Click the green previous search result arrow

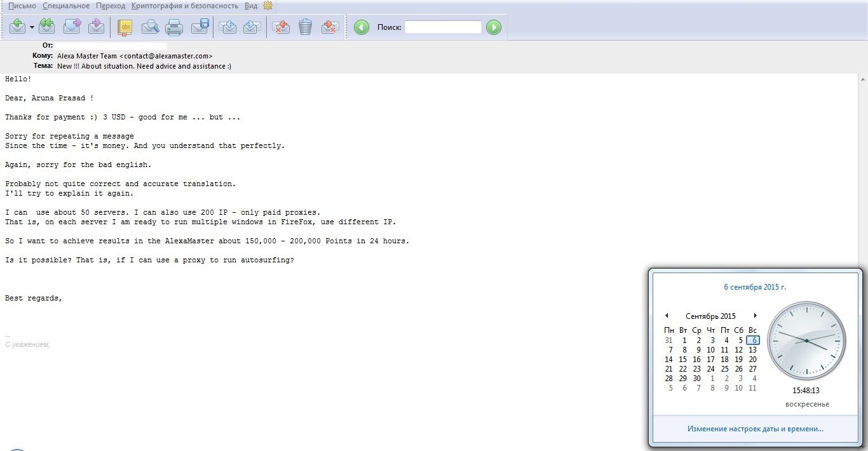pyautogui.click(x=361, y=27)
